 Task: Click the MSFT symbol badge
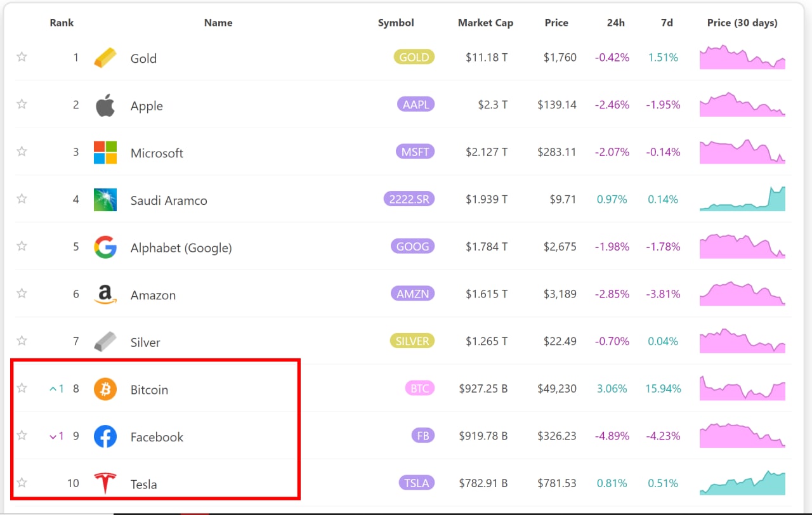tap(415, 152)
